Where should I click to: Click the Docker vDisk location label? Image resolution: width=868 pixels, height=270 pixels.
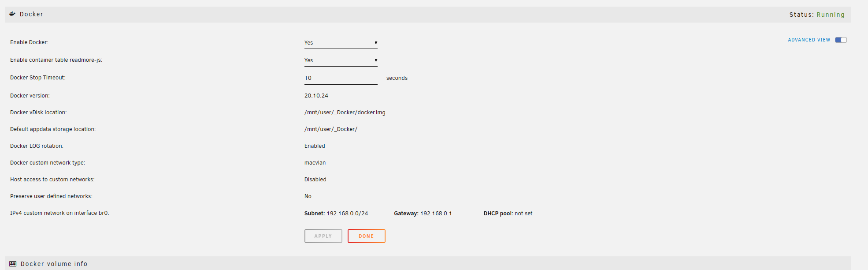point(38,112)
